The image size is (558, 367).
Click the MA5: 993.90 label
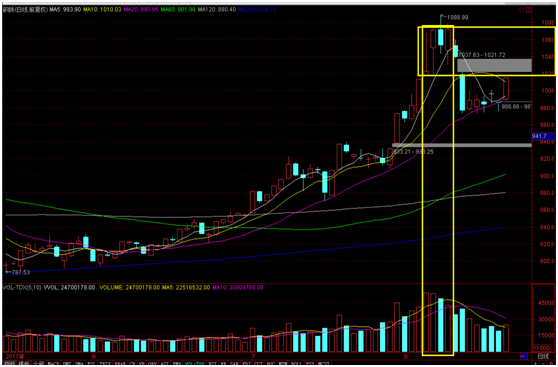tap(65, 10)
